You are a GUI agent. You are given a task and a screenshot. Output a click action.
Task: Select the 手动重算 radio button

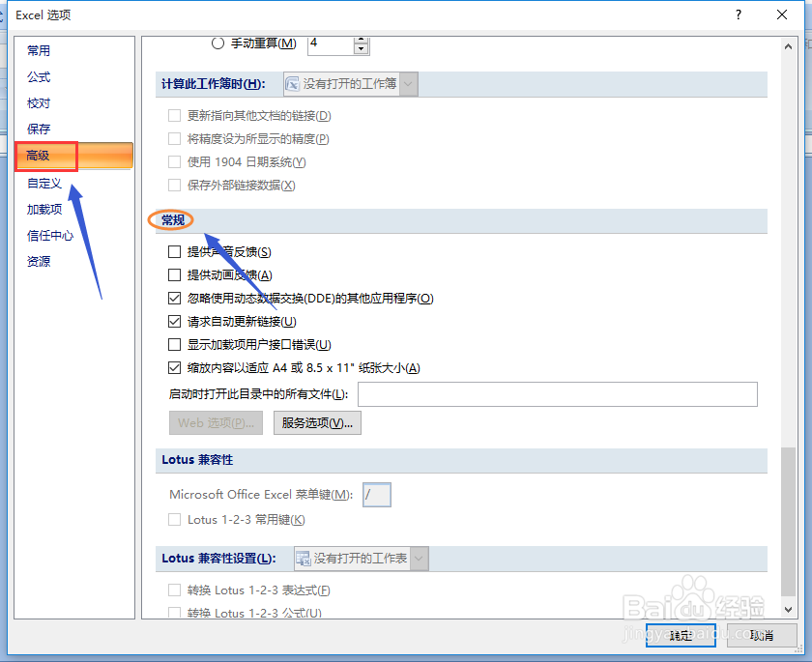218,43
